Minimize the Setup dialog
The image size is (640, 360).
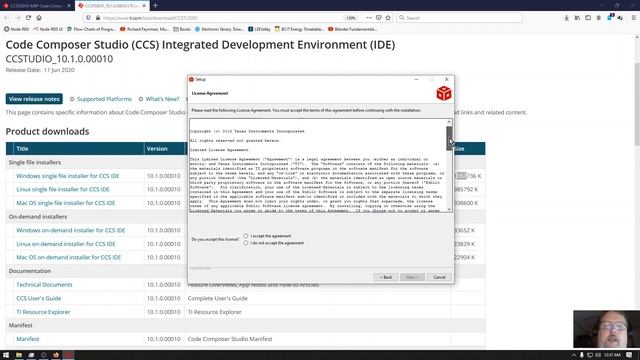[416, 79]
